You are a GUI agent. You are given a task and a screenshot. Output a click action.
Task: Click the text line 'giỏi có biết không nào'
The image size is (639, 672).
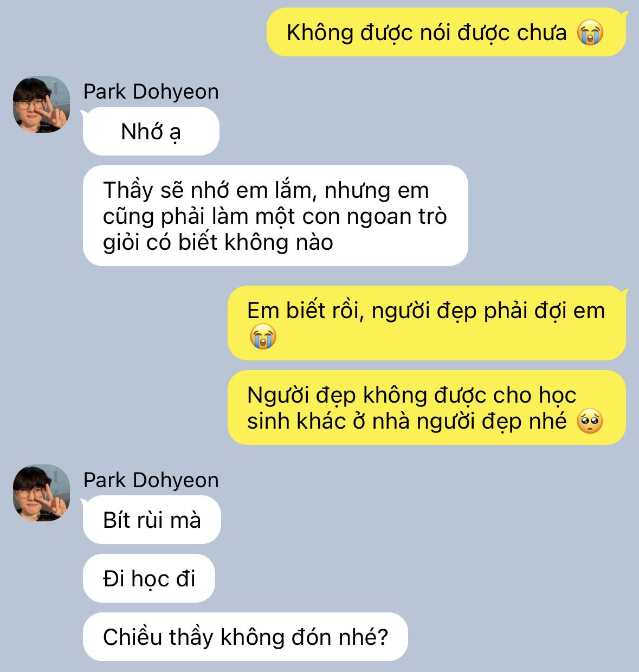pos(218,242)
